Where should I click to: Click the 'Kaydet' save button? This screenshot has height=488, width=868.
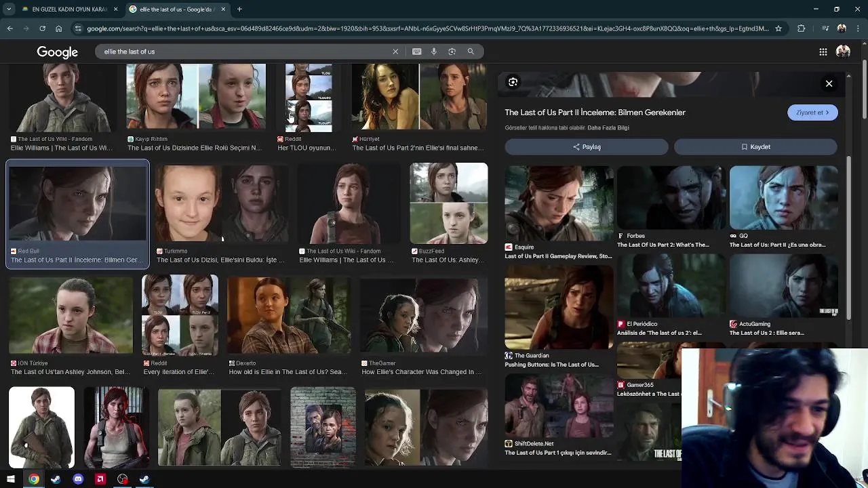click(x=755, y=146)
